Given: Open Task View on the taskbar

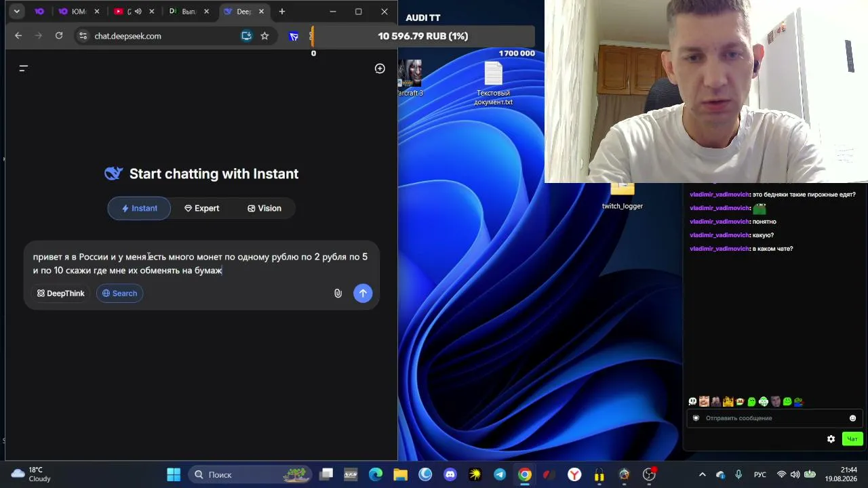Looking at the screenshot, I should tap(326, 474).
